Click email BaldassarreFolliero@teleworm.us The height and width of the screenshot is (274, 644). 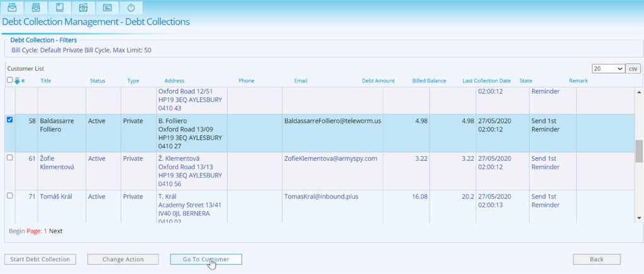[333, 121]
